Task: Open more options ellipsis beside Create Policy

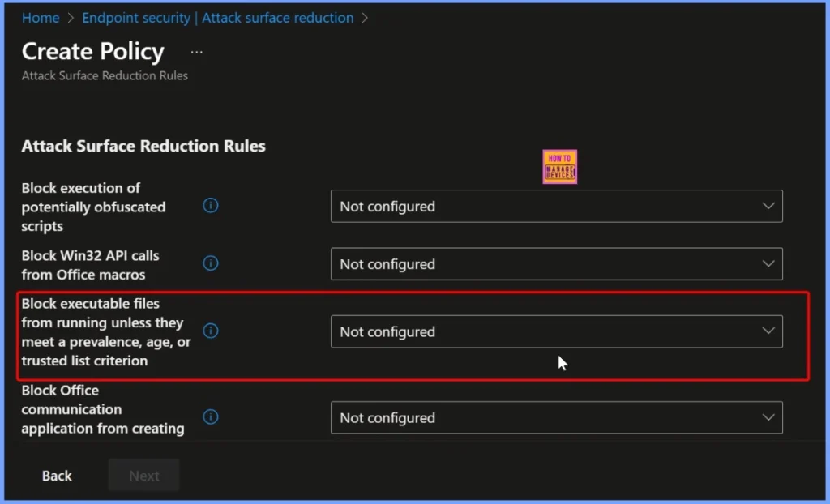Action: [x=196, y=52]
